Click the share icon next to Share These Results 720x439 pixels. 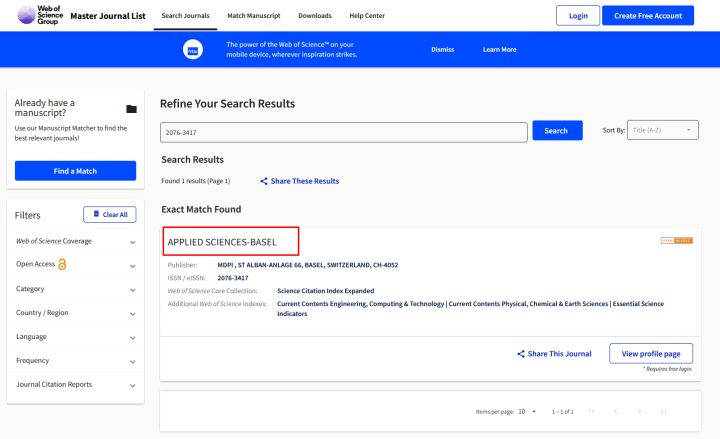pyautogui.click(x=264, y=181)
